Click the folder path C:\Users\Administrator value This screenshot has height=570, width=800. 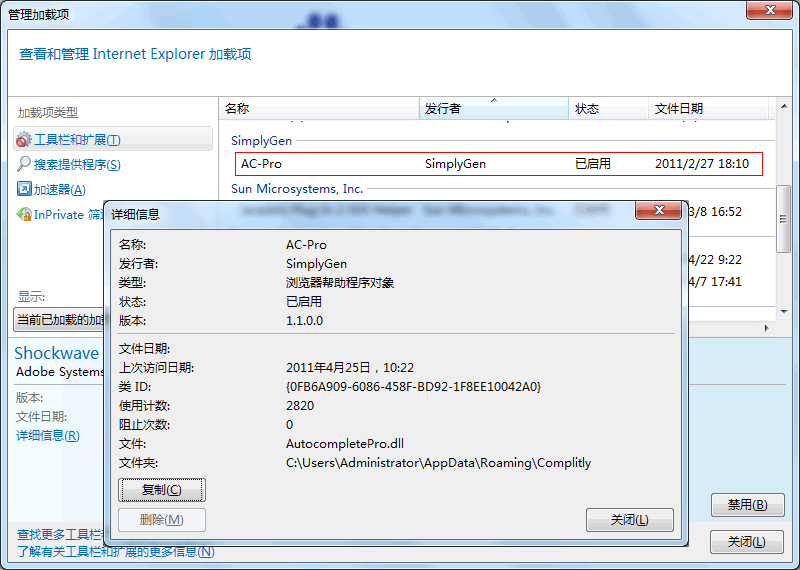(x=438, y=463)
